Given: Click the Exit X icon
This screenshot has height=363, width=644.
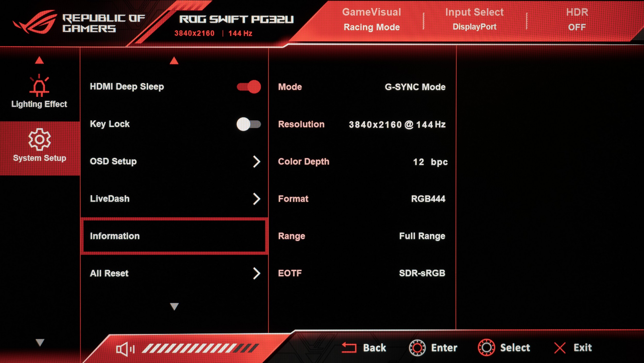Looking at the screenshot, I should pyautogui.click(x=560, y=348).
